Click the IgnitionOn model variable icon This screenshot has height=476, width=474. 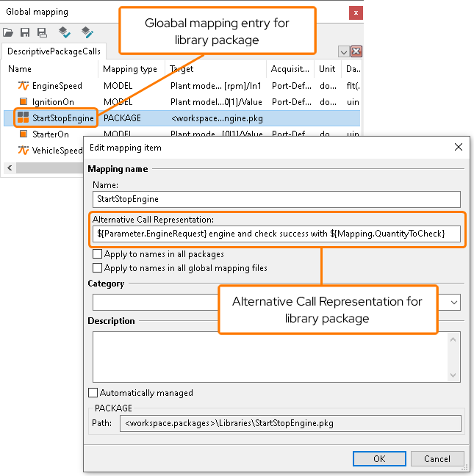(x=24, y=101)
